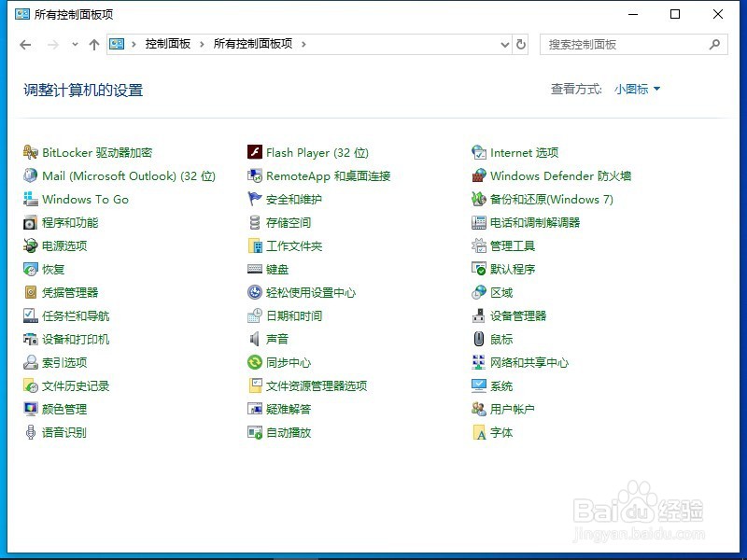Image resolution: width=747 pixels, height=560 pixels.
Task: Open the 存储空间 disks icon
Action: click(255, 222)
